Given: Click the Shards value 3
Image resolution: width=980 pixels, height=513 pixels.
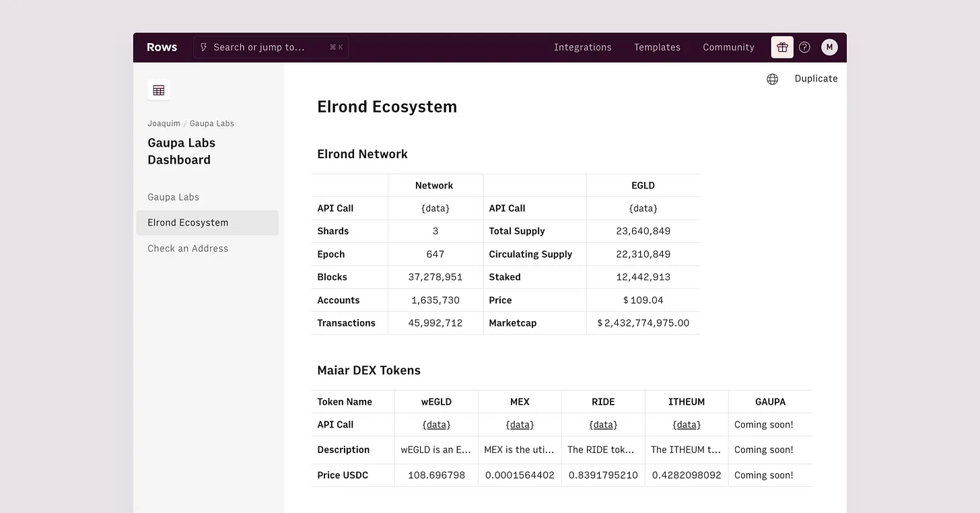Looking at the screenshot, I should [x=435, y=232].
